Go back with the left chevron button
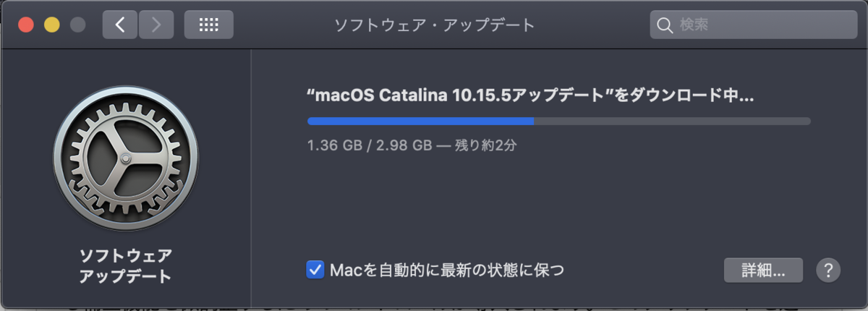Image resolution: width=868 pixels, height=311 pixels. [x=120, y=25]
